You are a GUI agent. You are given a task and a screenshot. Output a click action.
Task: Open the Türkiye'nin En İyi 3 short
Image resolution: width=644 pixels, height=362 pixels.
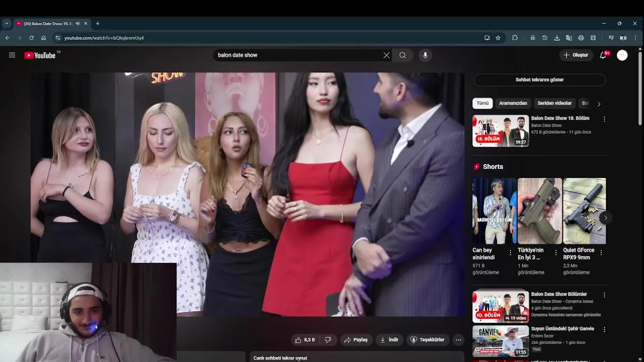click(x=540, y=211)
